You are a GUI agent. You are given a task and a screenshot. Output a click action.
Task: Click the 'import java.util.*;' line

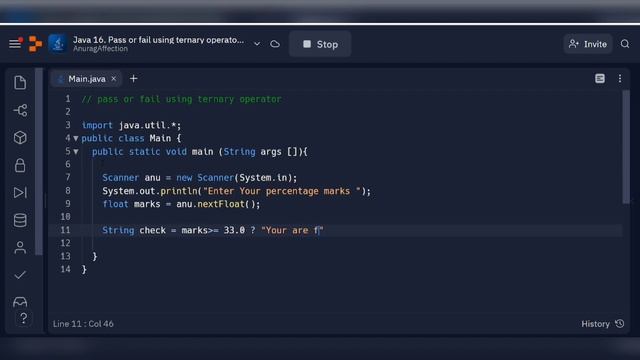pyautogui.click(x=131, y=125)
